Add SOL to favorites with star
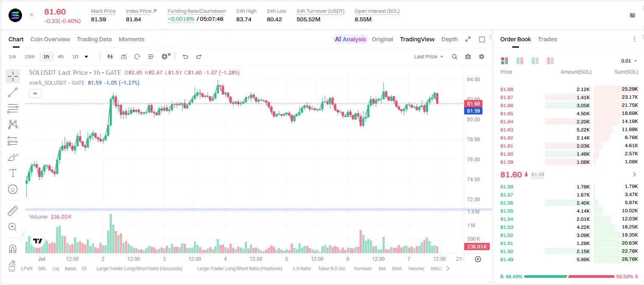 pos(31,15)
